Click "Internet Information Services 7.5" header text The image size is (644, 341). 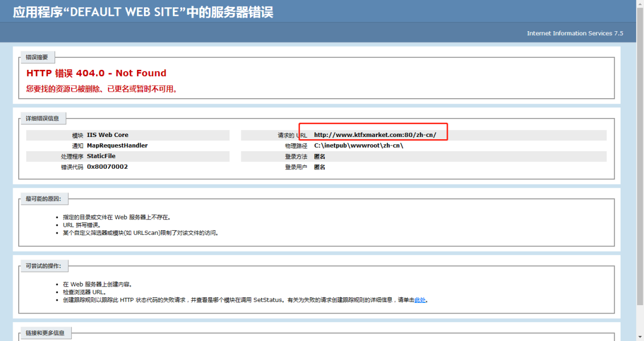(x=575, y=34)
